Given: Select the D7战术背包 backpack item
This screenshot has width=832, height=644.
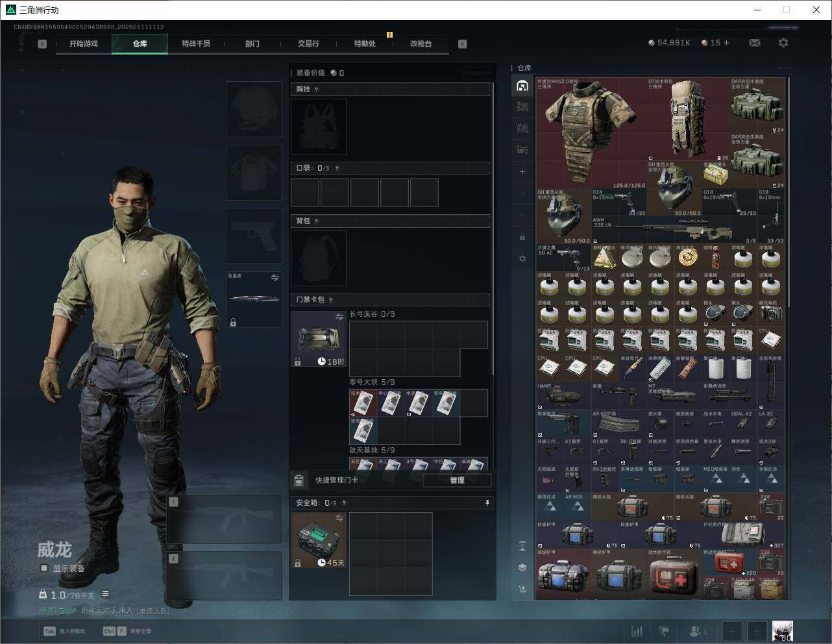Looking at the screenshot, I should (689, 120).
